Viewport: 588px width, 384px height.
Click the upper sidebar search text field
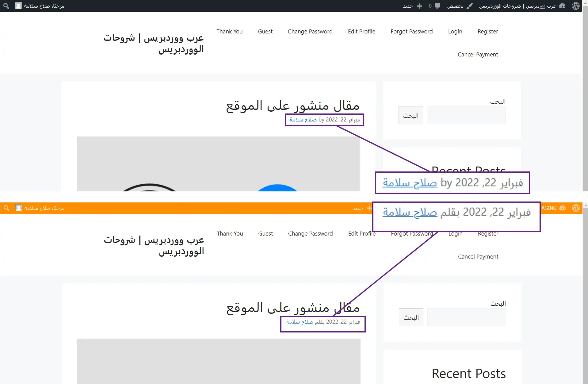(x=466, y=115)
